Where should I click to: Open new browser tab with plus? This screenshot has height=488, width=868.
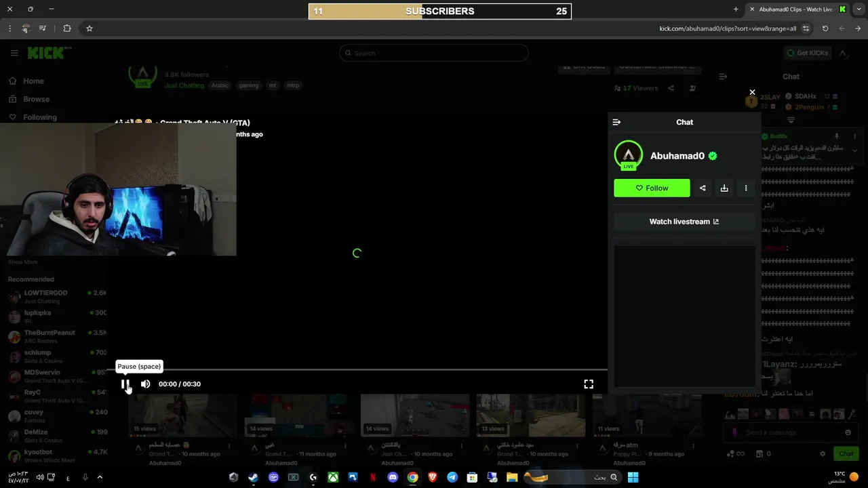click(x=736, y=9)
